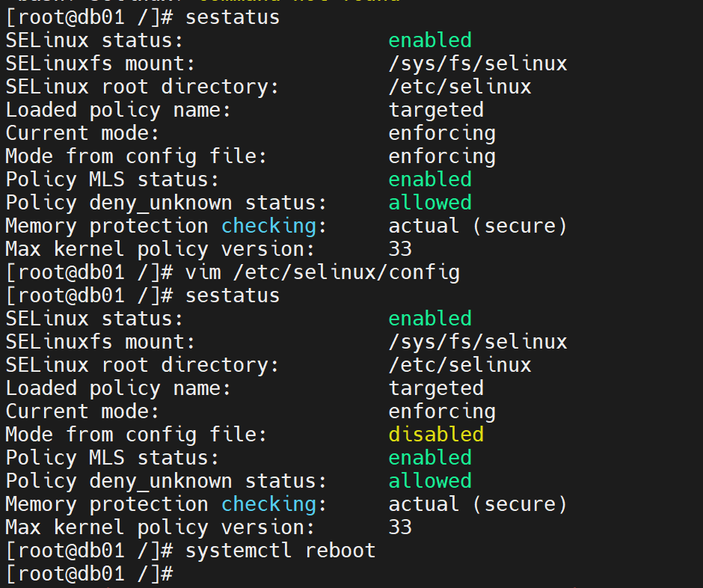Click "enforcing" Current mode value, second output
Image resolution: width=703 pixels, height=588 pixels.
tap(441, 412)
